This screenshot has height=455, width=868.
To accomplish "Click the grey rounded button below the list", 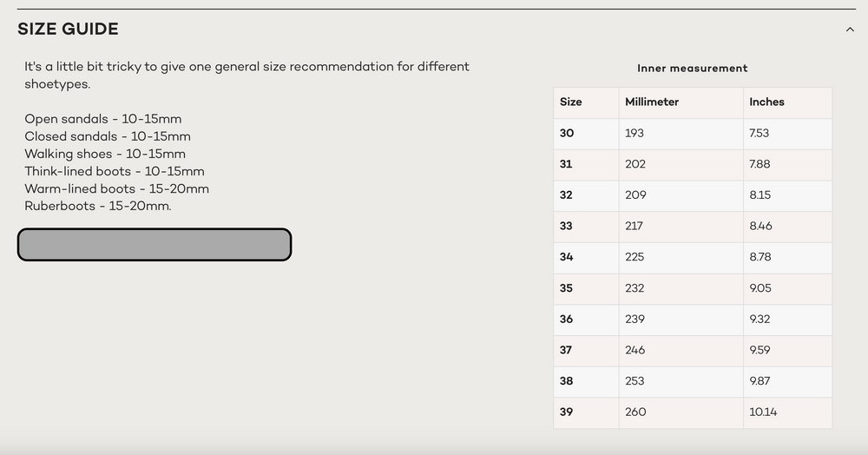I will coord(155,244).
